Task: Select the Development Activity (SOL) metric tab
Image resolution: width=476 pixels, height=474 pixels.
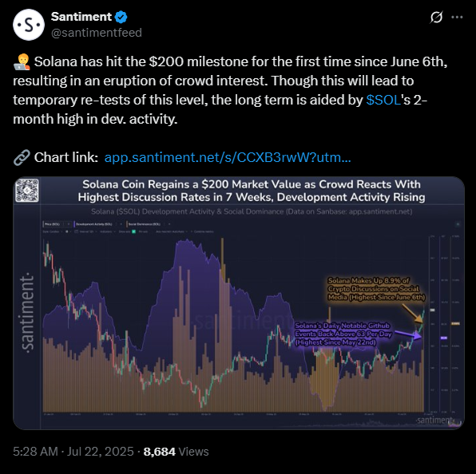Action: pyautogui.click(x=93, y=224)
